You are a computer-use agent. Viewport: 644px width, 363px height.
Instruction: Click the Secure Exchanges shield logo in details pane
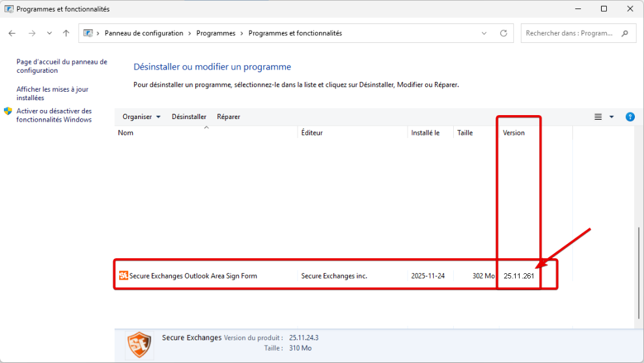139,345
